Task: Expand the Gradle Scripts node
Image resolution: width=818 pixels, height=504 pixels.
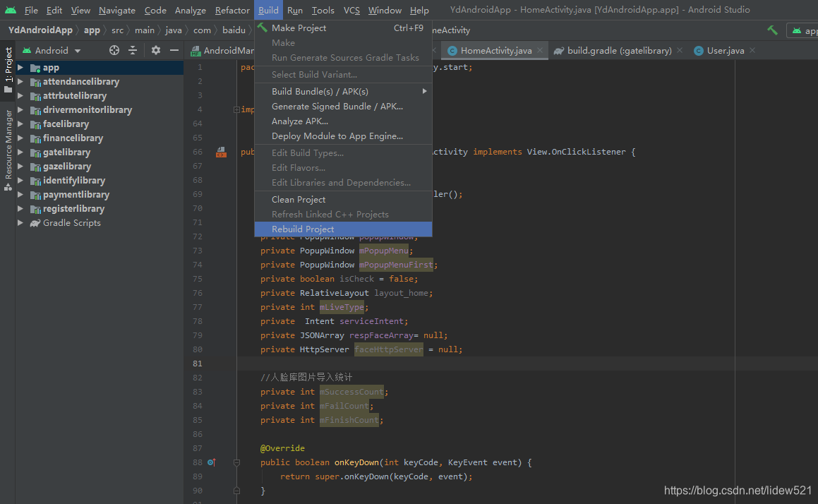Action: [20, 222]
